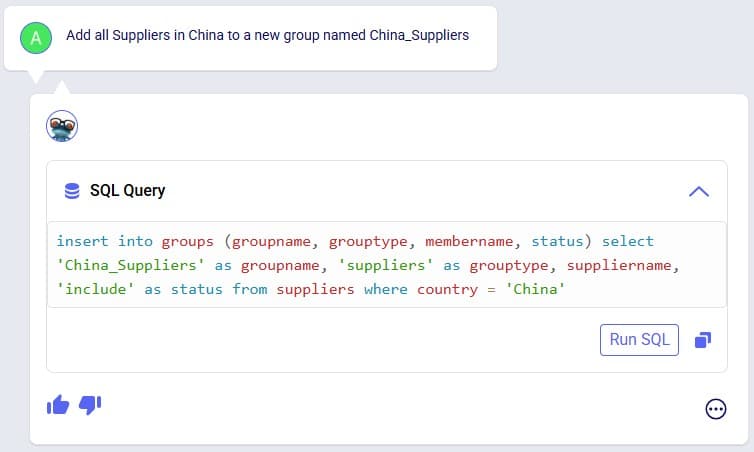The width and height of the screenshot is (754, 452).
Task: Click the database stack icon beside SQL Query
Action: point(72,191)
